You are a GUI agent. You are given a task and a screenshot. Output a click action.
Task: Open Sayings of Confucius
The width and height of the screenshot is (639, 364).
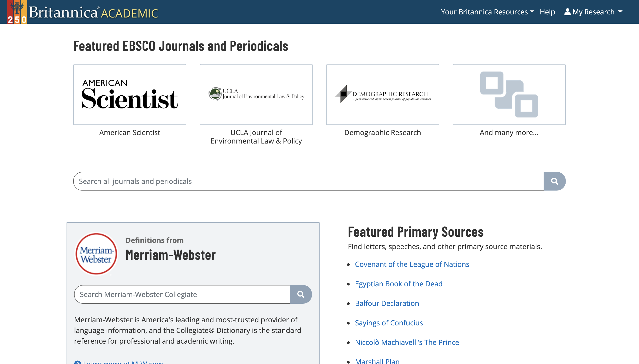389,323
